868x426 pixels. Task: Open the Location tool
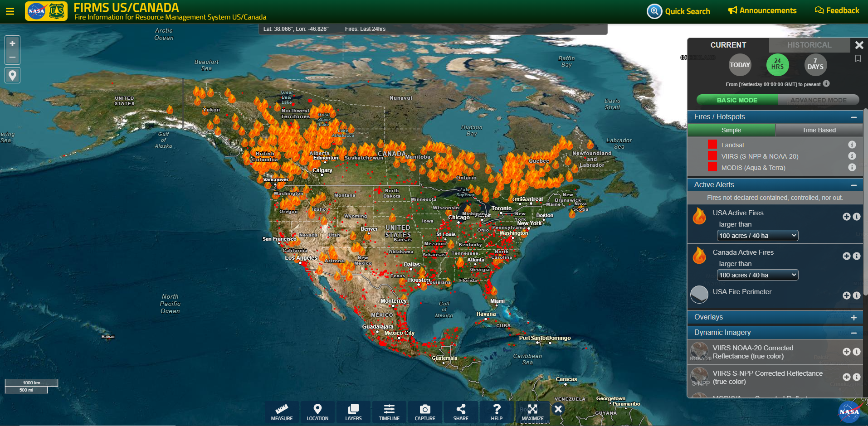pyautogui.click(x=317, y=412)
